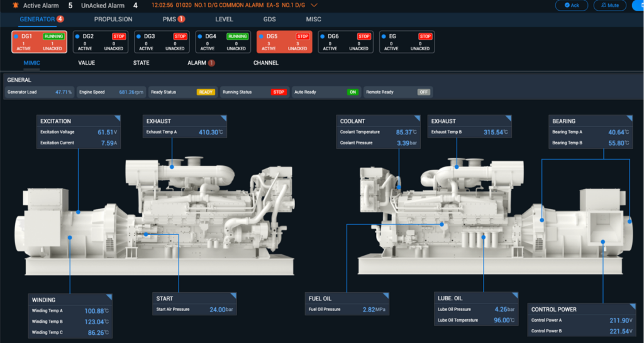The width and height of the screenshot is (644, 343).
Task: Switch to the CHANNEL sub-tab
Action: point(265,63)
